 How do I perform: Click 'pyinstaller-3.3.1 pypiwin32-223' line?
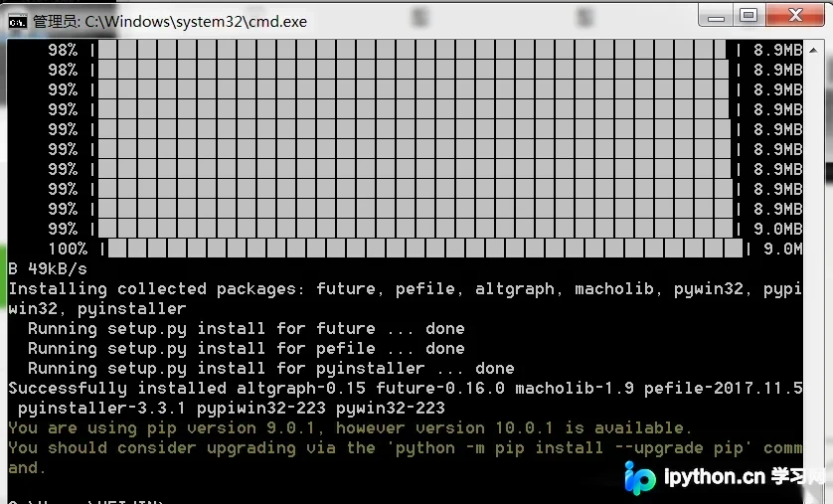(x=231, y=409)
